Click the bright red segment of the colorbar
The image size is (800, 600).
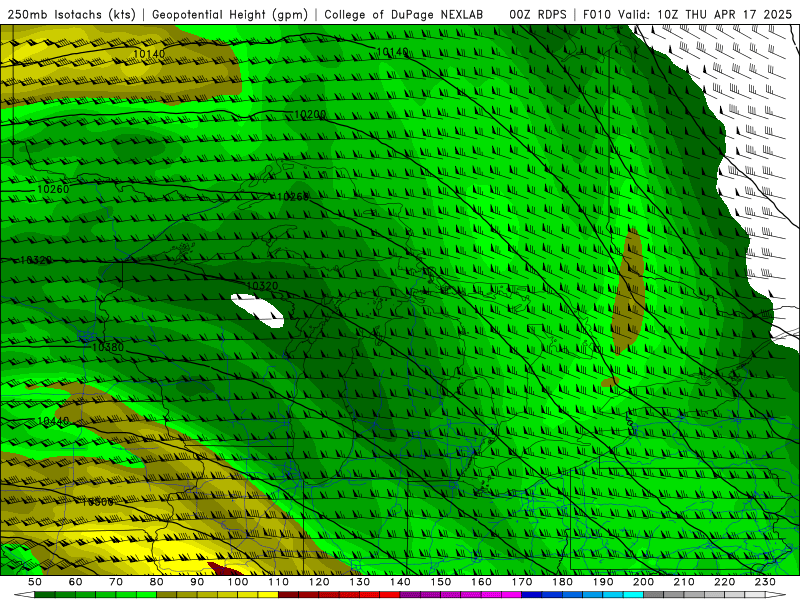[x=390, y=595]
